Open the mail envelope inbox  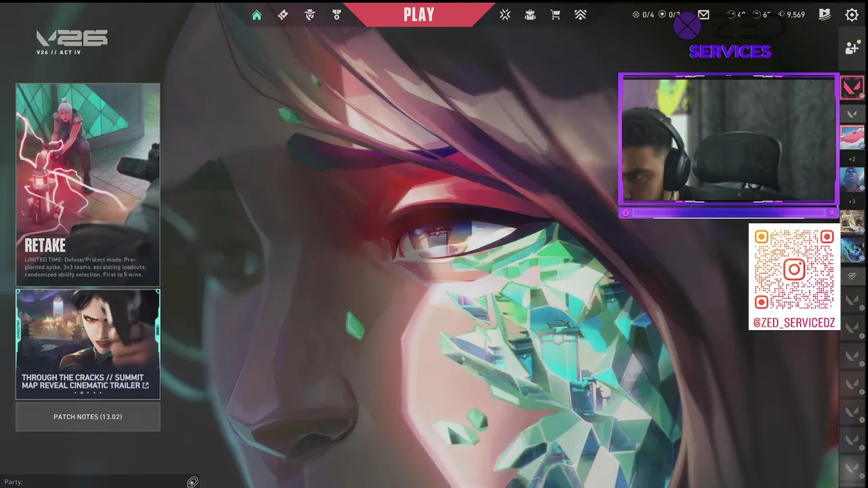(703, 15)
